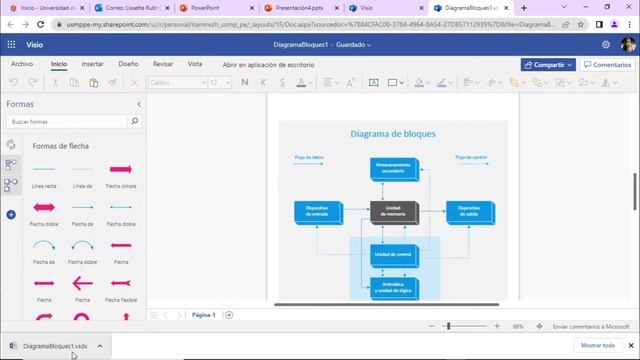The height and width of the screenshot is (360, 640).
Task: Open font color dropdown arrow
Action: click(311, 83)
